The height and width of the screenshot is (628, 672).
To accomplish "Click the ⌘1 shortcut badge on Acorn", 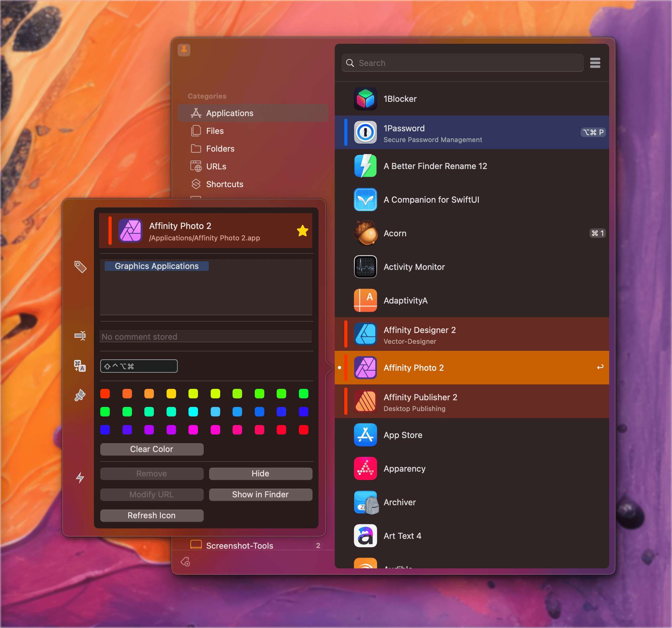I will (x=598, y=233).
